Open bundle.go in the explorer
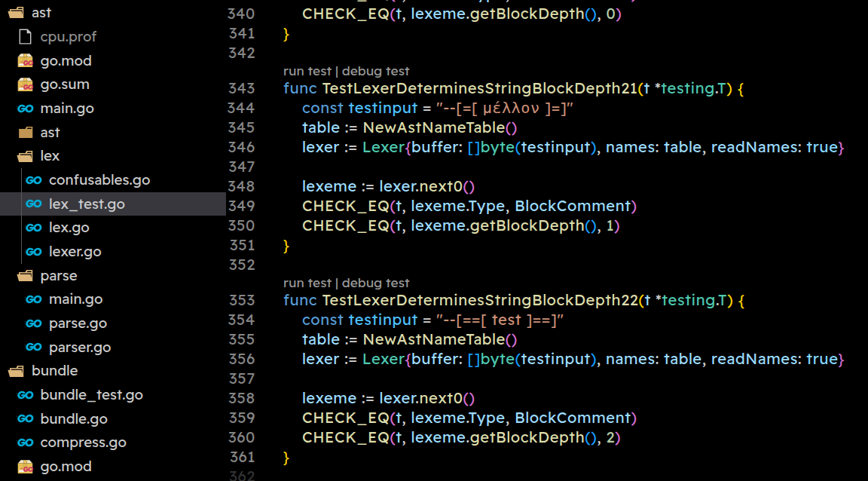 tap(74, 419)
